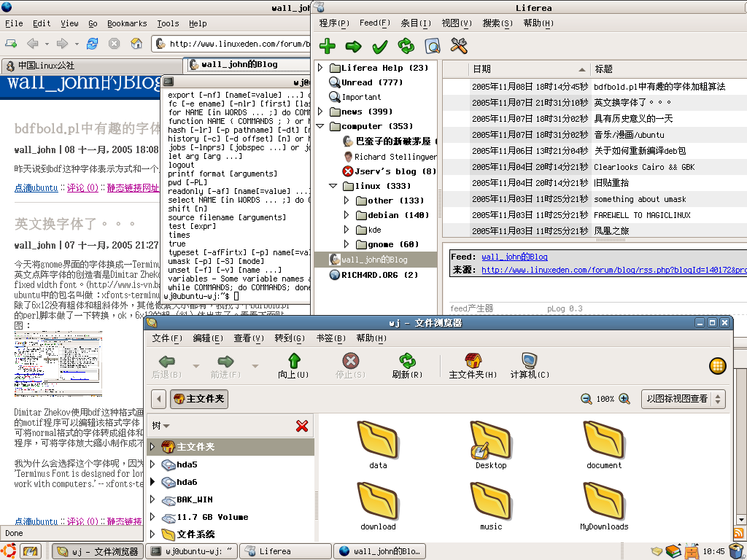Select the something about umask item row
Image resolution: width=747 pixels, height=560 pixels.
(x=595, y=199)
